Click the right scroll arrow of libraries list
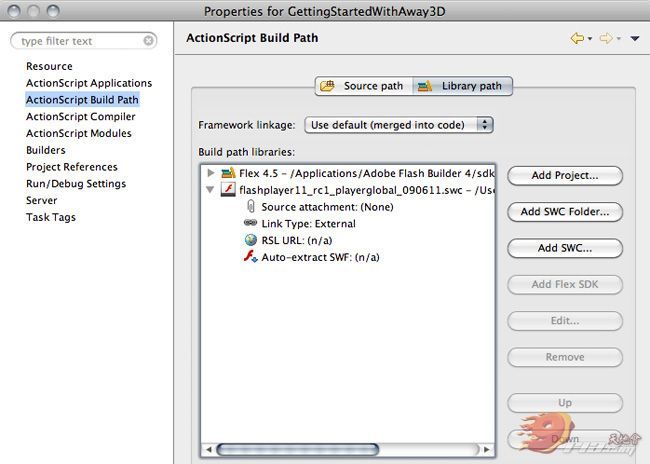Image resolution: width=650 pixels, height=464 pixels. 487,449
